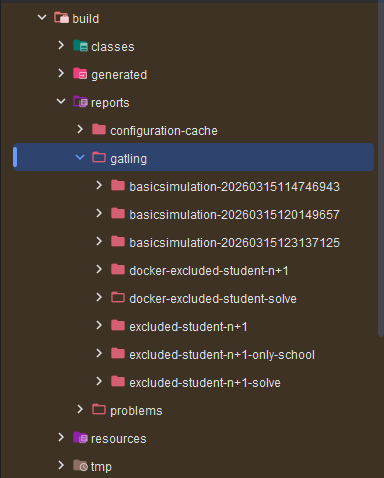384x478 pixels.
Task: Click the teal classes folder icon
Action: tap(80, 46)
